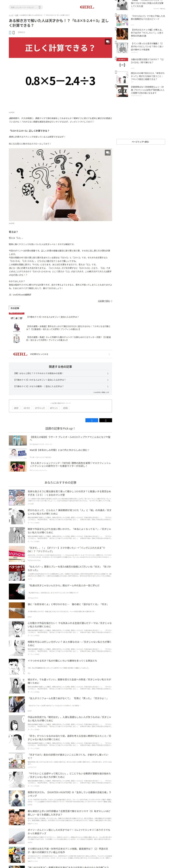Click first share icon under article title
The image size is (174, 868).
[10, 32]
